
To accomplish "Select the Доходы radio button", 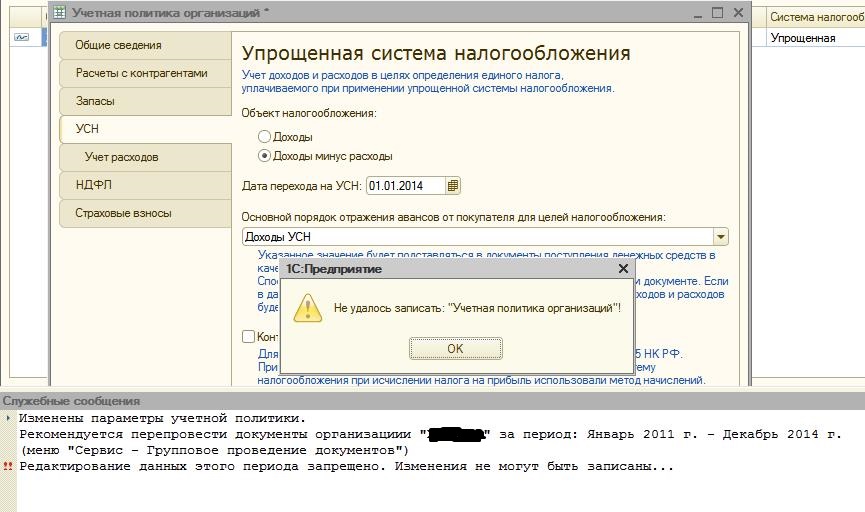I will [x=264, y=137].
